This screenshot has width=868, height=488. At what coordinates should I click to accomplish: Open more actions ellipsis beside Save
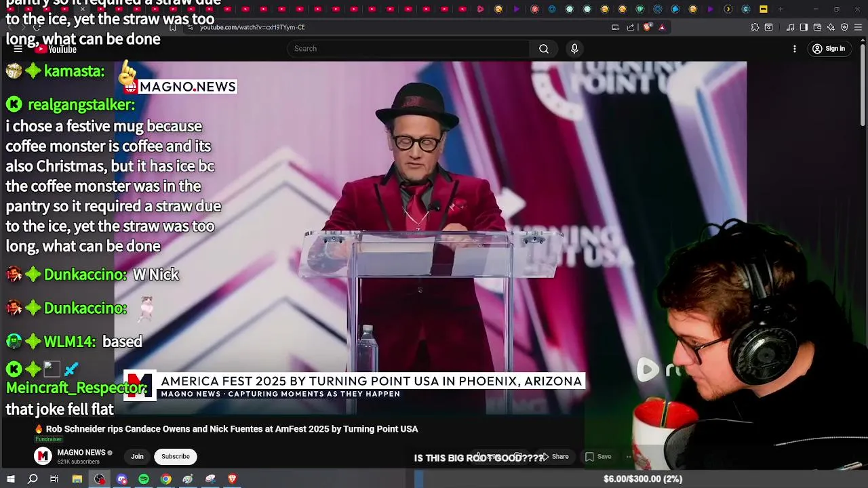[629, 456]
